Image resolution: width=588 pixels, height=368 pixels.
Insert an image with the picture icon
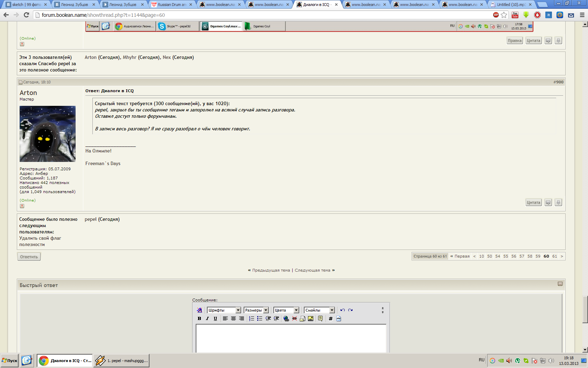[x=310, y=319]
